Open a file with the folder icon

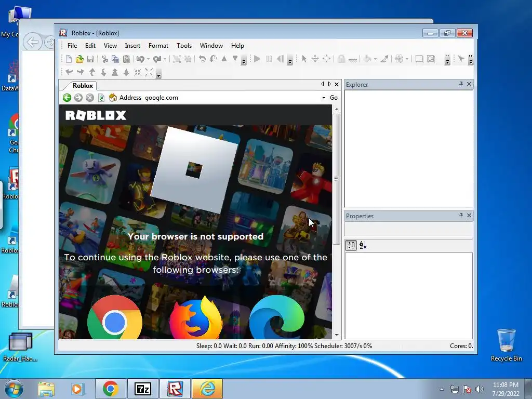[79, 59]
